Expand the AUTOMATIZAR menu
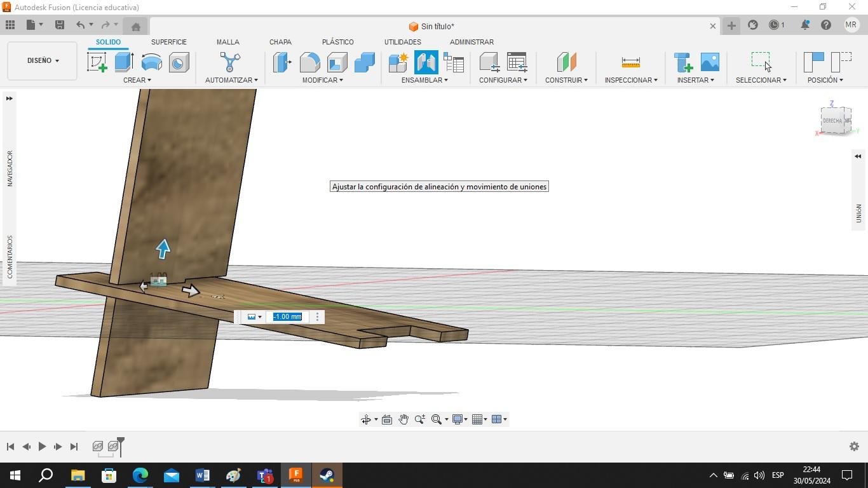868x488 pixels. click(231, 80)
